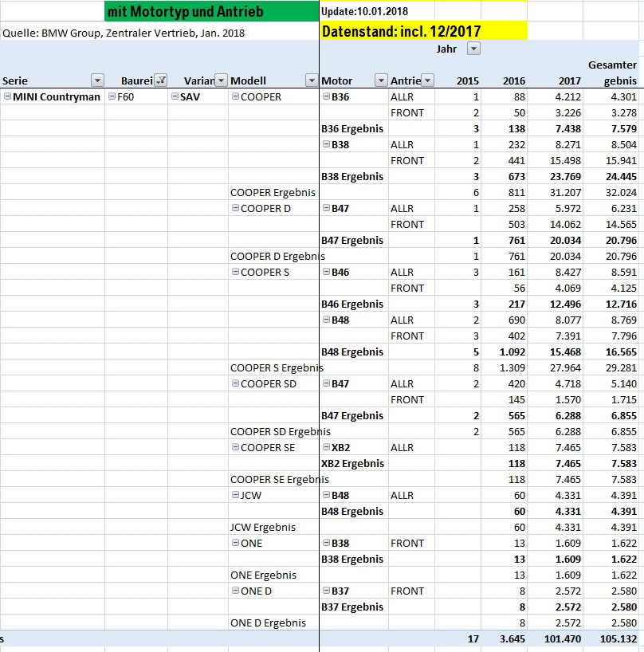Click the B47 FRONT 2017 value 14.062
The width and height of the screenshot is (644, 652).
[x=565, y=224]
